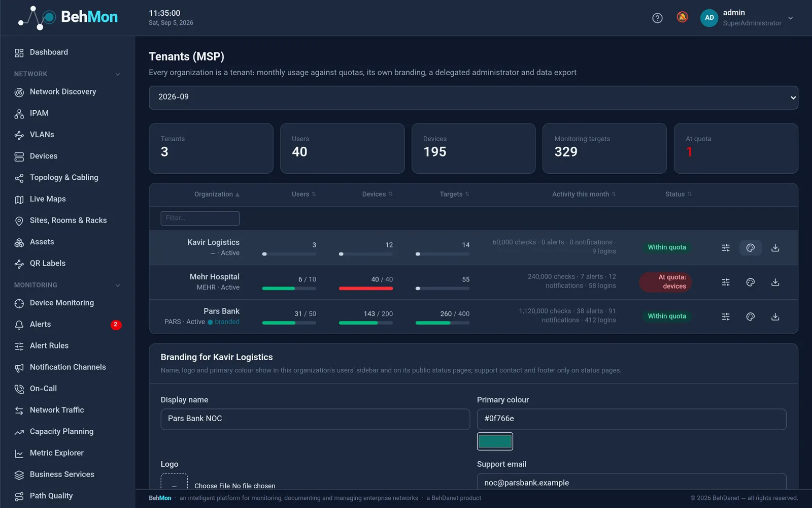Click the Monitoring targets 329 card
Image resolution: width=812 pixels, height=508 pixels.
[x=604, y=148]
